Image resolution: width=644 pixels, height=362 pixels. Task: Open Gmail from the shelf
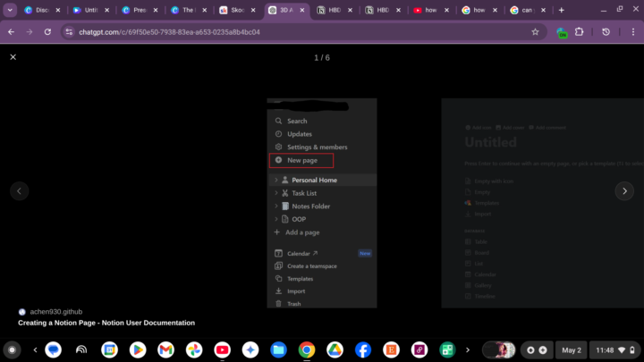(166, 350)
